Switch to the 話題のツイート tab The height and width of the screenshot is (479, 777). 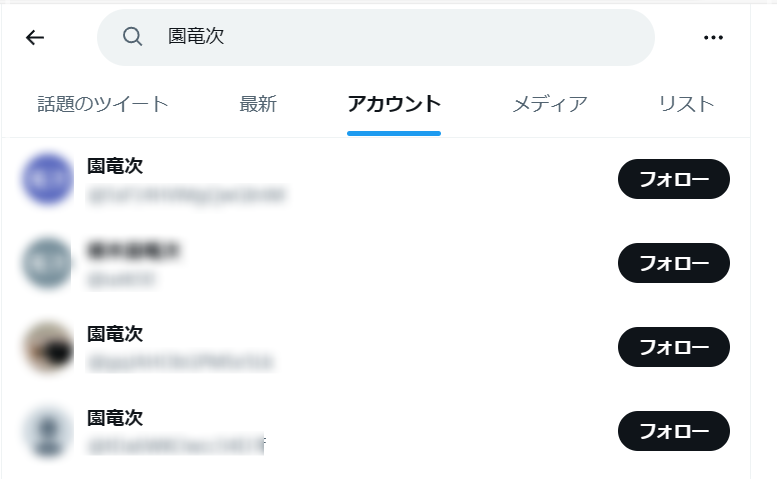103,104
